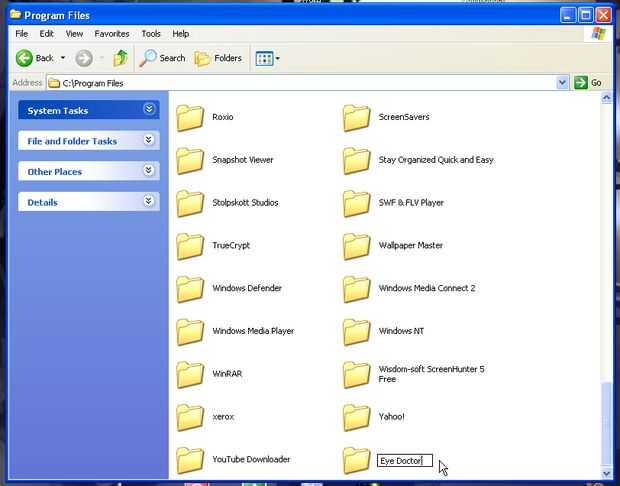Expand the System Tasks panel
This screenshot has width=620, height=486.
click(x=149, y=108)
